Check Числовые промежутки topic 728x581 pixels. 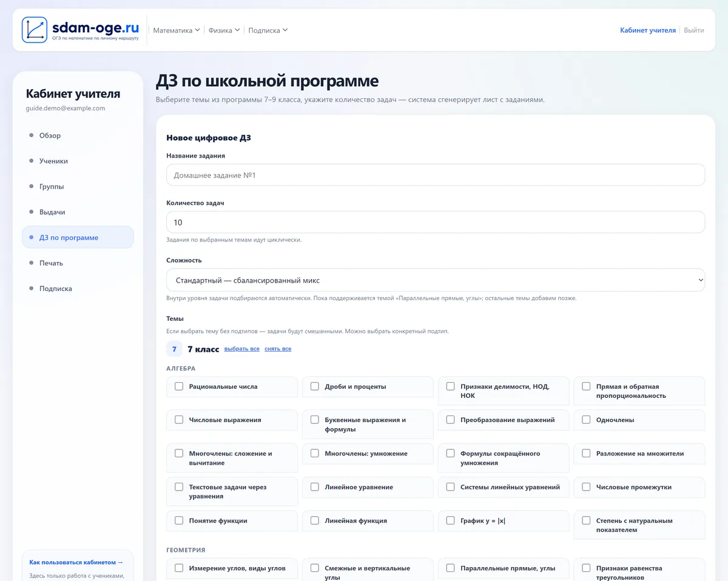point(586,487)
